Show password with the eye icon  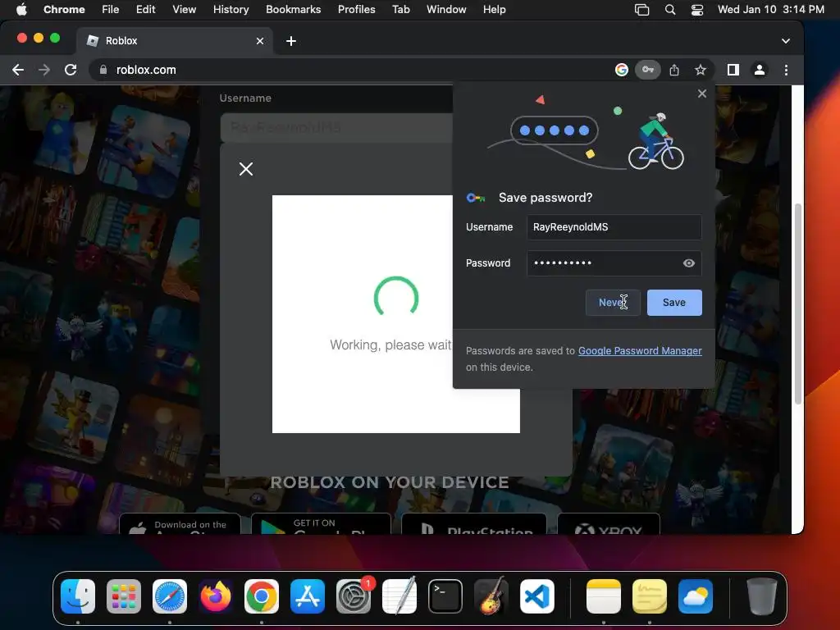tap(689, 263)
